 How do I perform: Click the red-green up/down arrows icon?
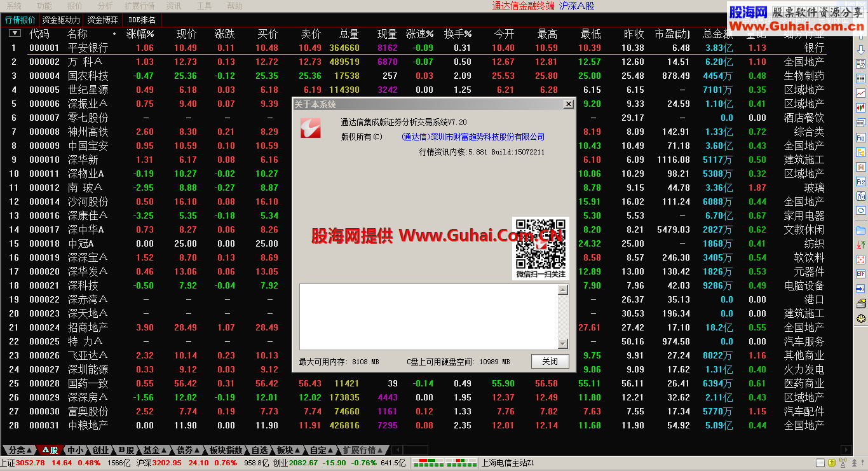pos(861,245)
